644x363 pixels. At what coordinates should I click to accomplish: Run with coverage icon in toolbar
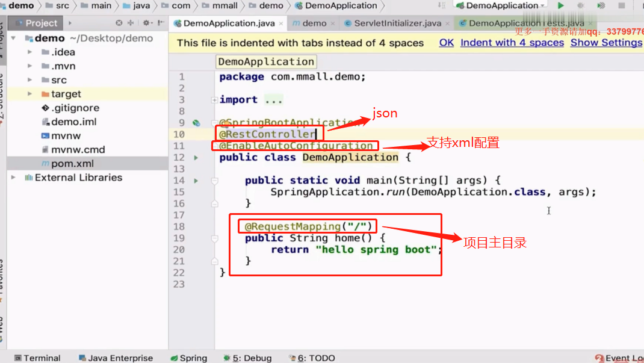coord(601,6)
